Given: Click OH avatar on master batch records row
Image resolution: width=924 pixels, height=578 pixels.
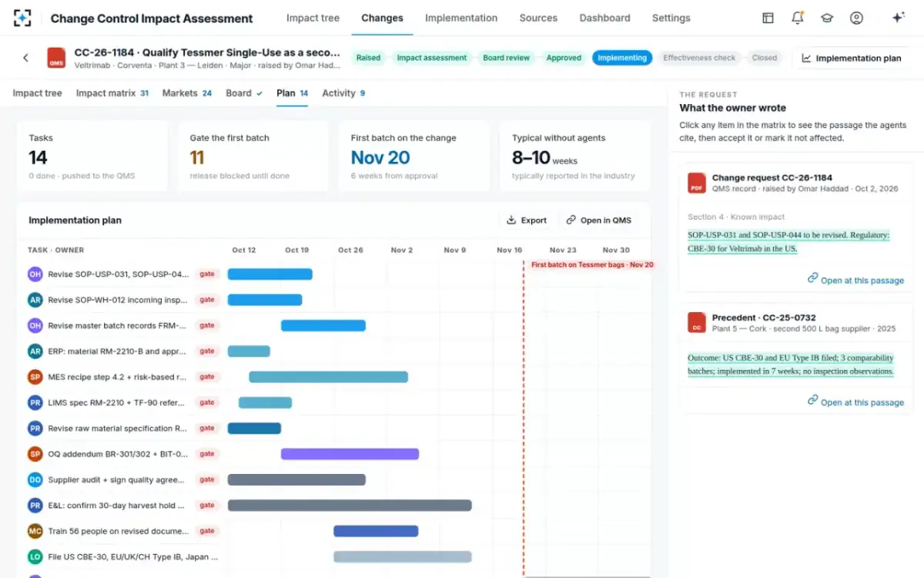Looking at the screenshot, I should point(35,325).
